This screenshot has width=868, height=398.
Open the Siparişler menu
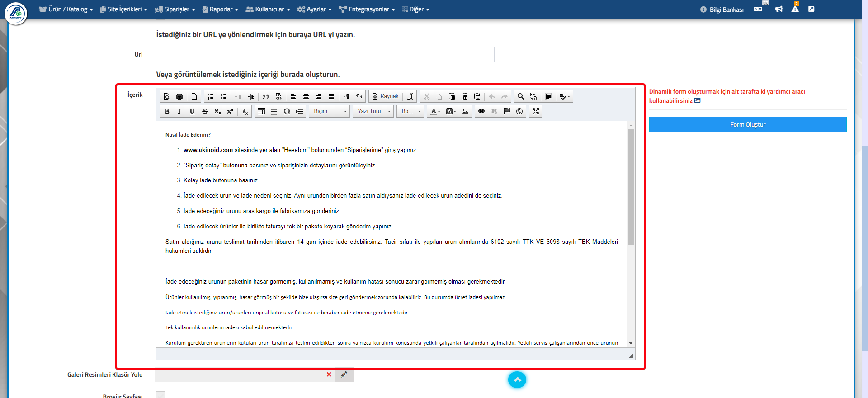[175, 9]
